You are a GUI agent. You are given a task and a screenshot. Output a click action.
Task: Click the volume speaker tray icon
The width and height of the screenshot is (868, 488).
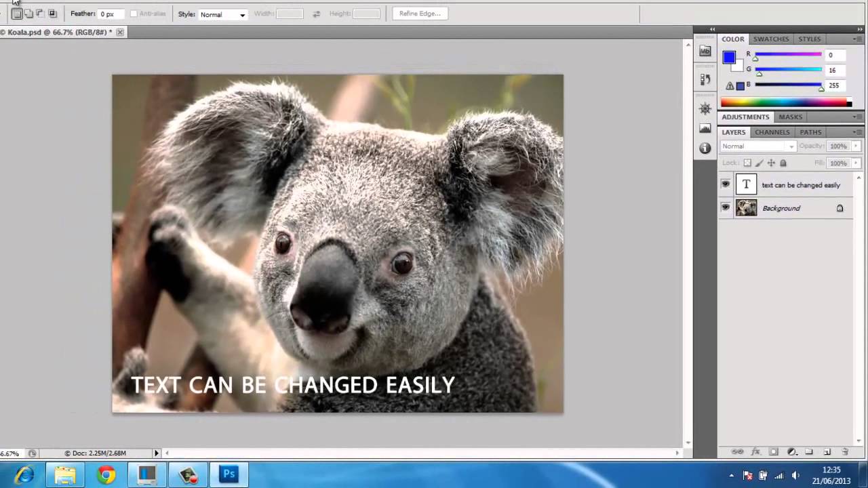pyautogui.click(x=795, y=475)
